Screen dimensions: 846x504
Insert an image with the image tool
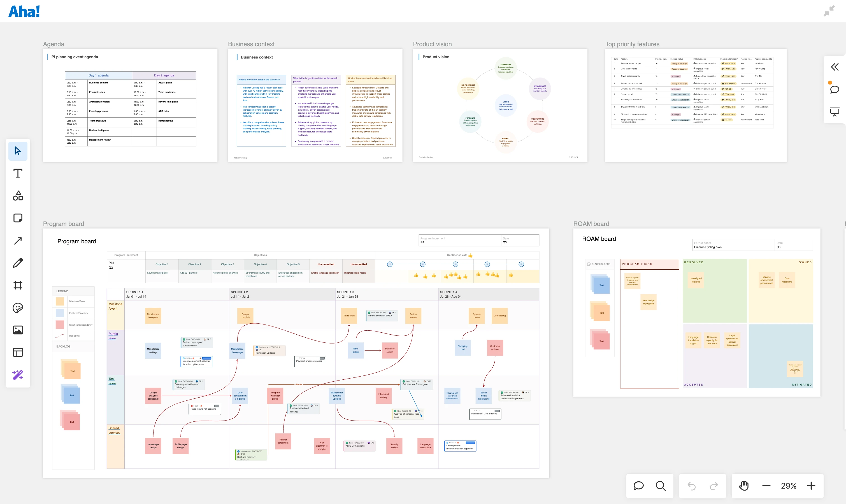coord(18,330)
